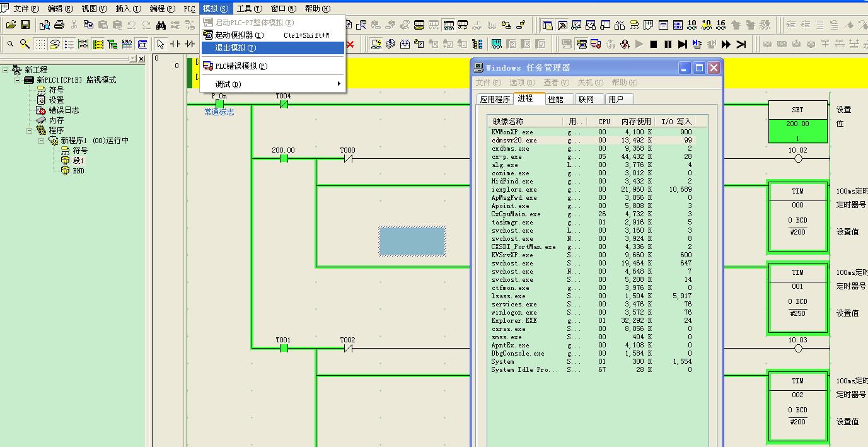The width and height of the screenshot is (868, 447).
Task: Click the binoculars Find icon
Action: [161, 25]
